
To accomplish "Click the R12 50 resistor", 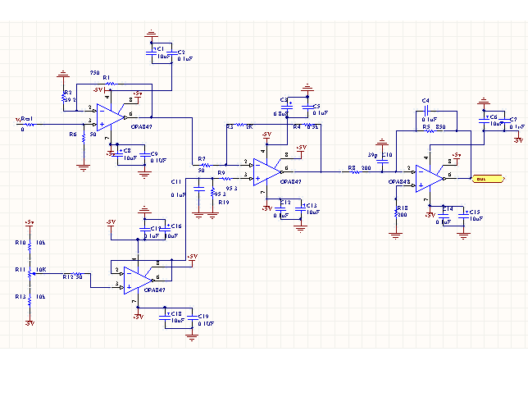I will pos(77,273).
